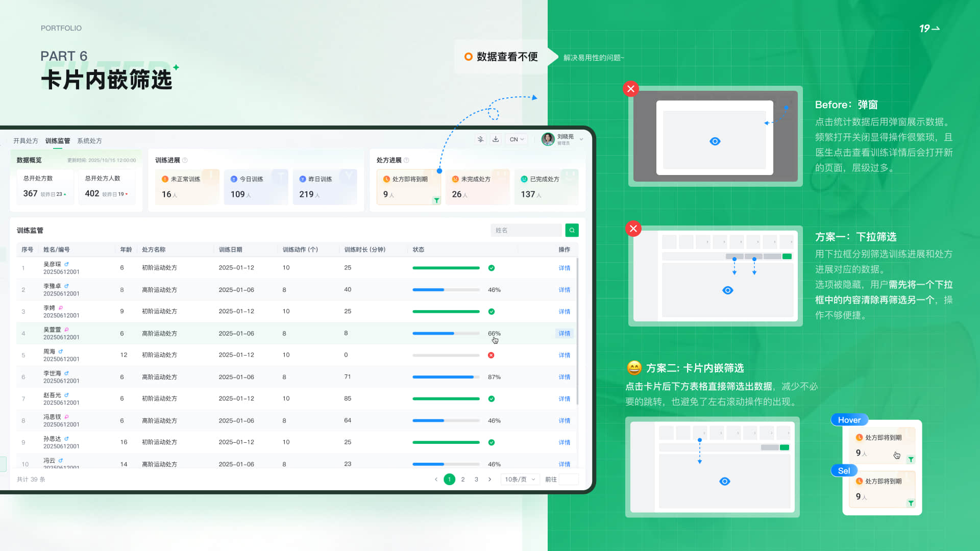The height and width of the screenshot is (551, 980).
Task: Click the 状态 column header
Action: pos(419,249)
